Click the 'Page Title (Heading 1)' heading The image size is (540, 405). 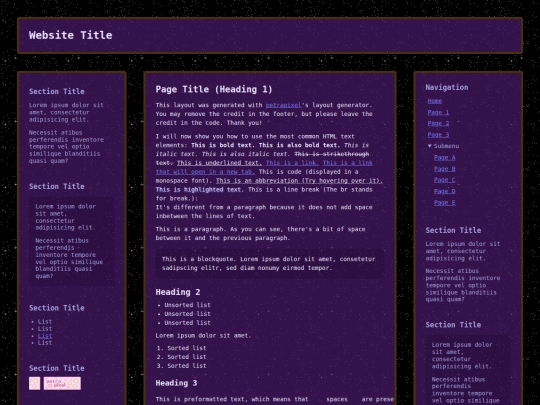point(214,89)
